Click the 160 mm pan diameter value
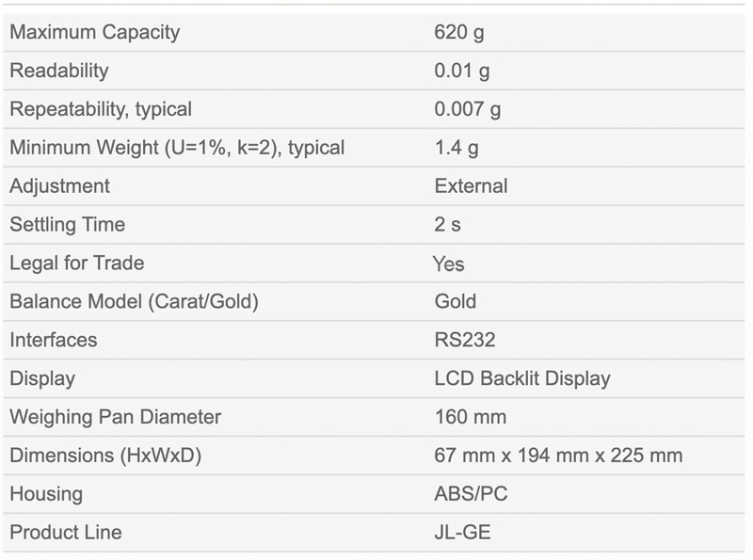 [471, 416]
